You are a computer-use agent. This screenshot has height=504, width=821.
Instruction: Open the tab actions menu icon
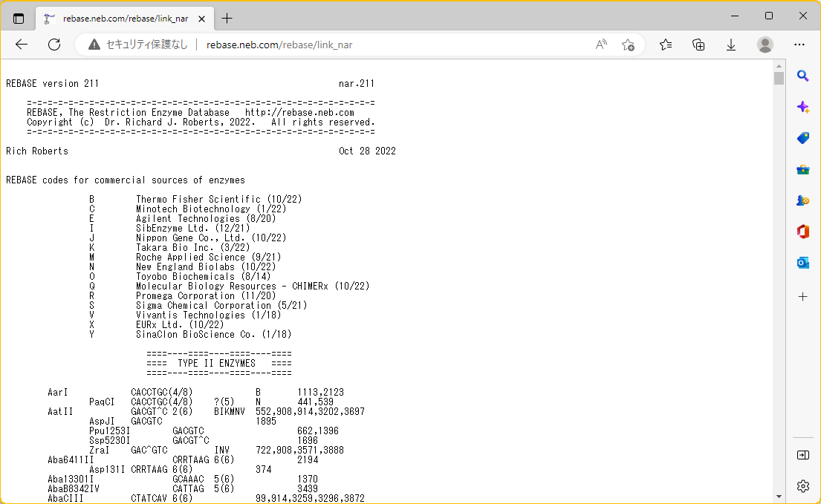click(19, 19)
